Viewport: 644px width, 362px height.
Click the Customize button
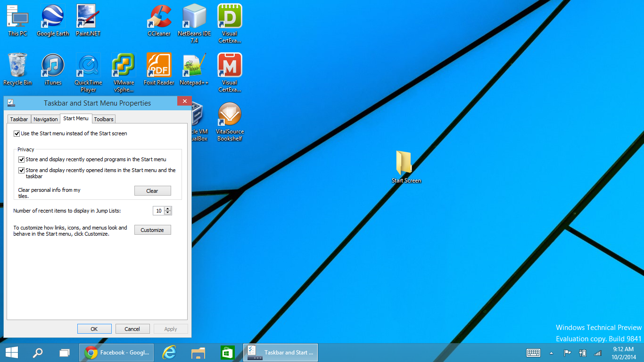pyautogui.click(x=152, y=230)
